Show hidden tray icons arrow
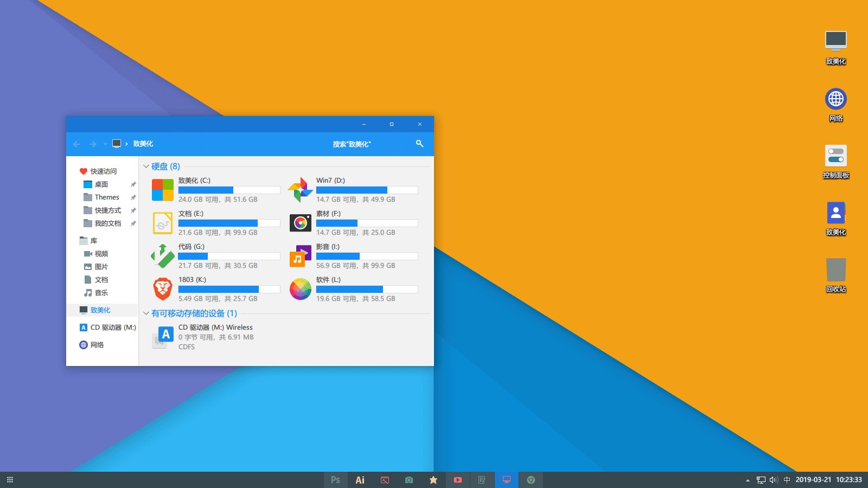 pos(748,480)
